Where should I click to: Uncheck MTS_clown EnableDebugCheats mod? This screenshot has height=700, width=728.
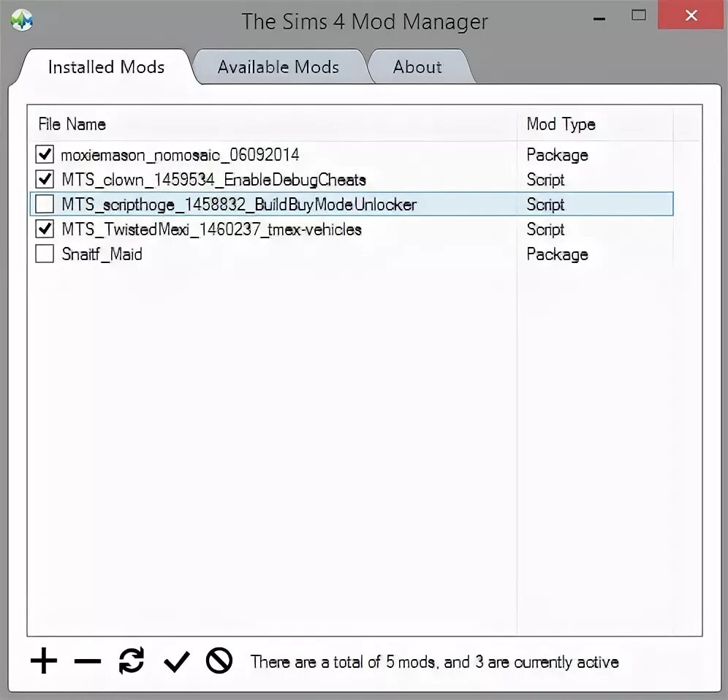tap(45, 179)
